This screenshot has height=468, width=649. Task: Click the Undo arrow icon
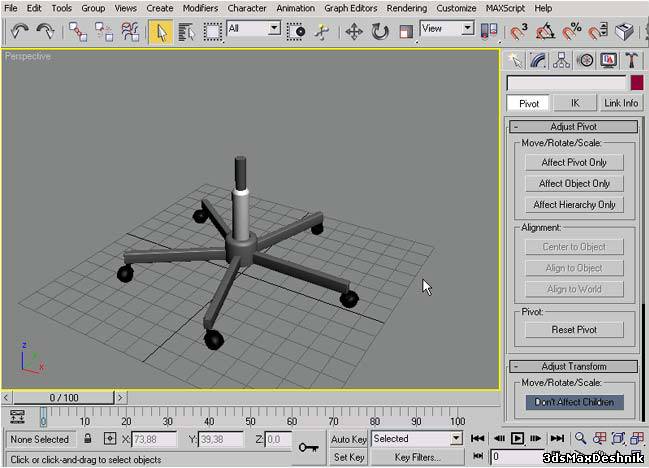point(19,31)
